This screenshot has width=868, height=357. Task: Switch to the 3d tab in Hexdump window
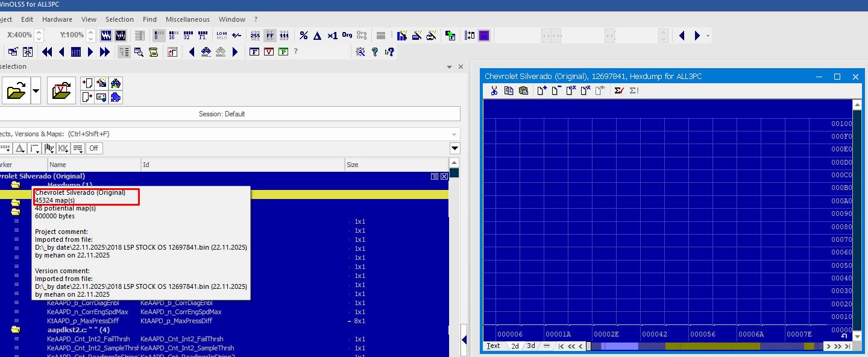(x=530, y=346)
